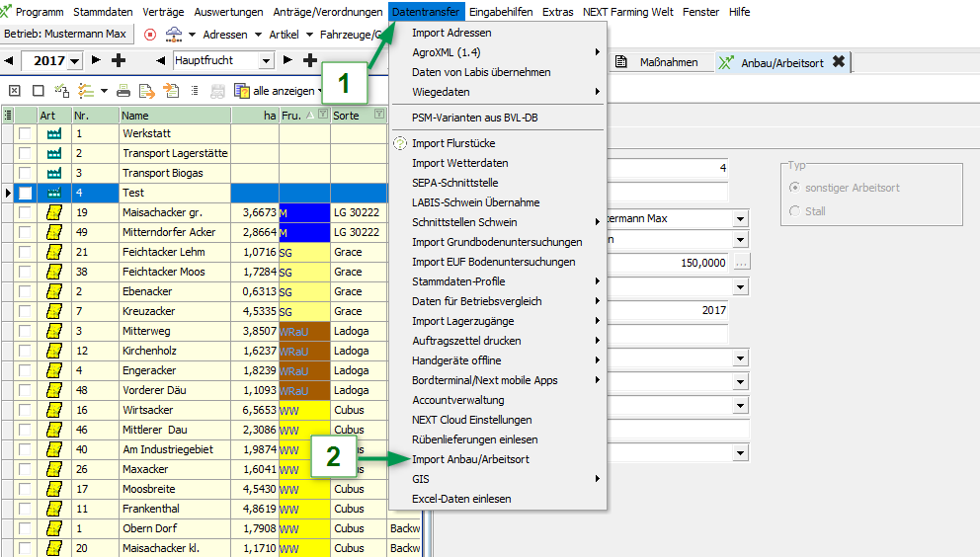This screenshot has height=557, width=980.
Task: Choose Import Anbau/Arbeitsort from the menu
Action: point(470,459)
